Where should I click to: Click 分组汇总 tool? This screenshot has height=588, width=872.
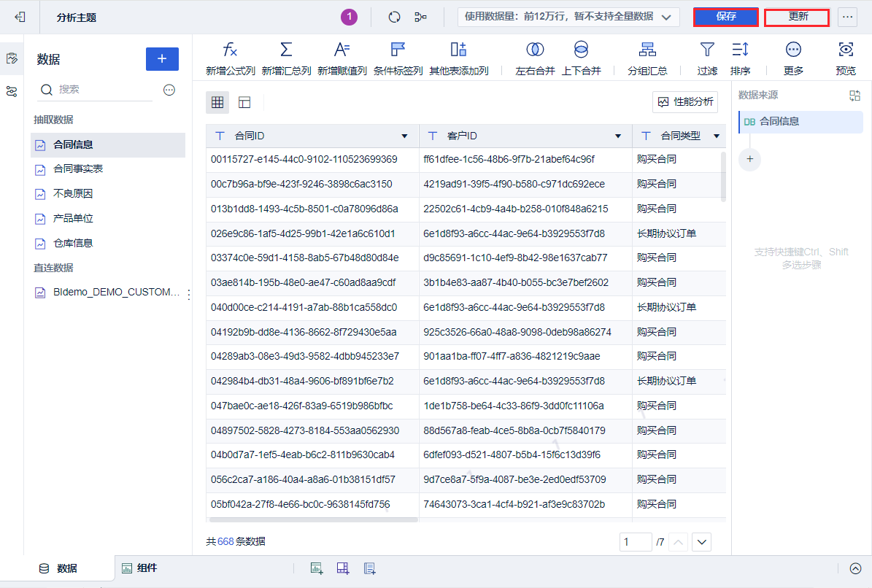pos(647,58)
